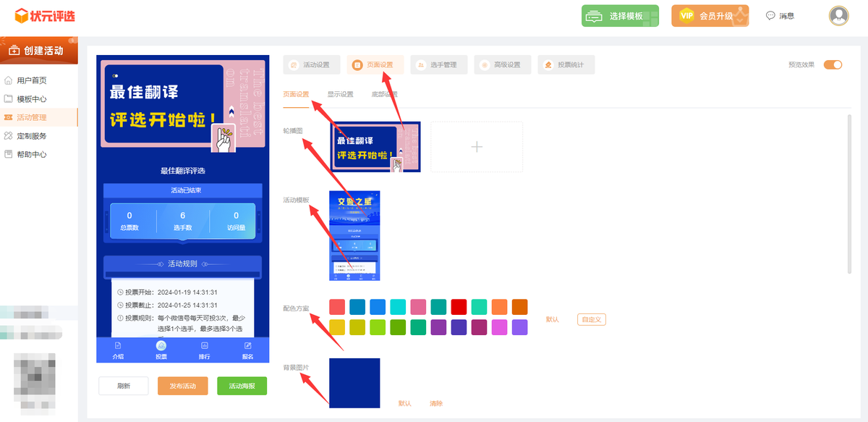Switch to the 显示设置 tab
868x422 pixels.
340,95
